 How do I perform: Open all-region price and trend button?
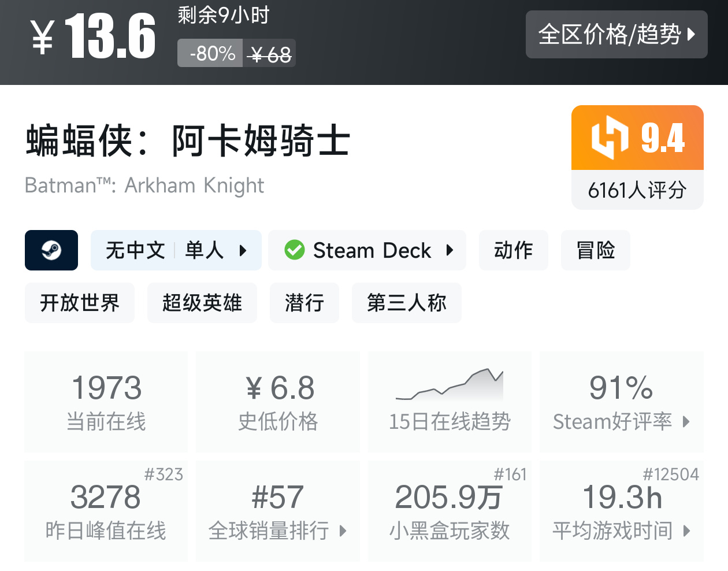(x=616, y=35)
